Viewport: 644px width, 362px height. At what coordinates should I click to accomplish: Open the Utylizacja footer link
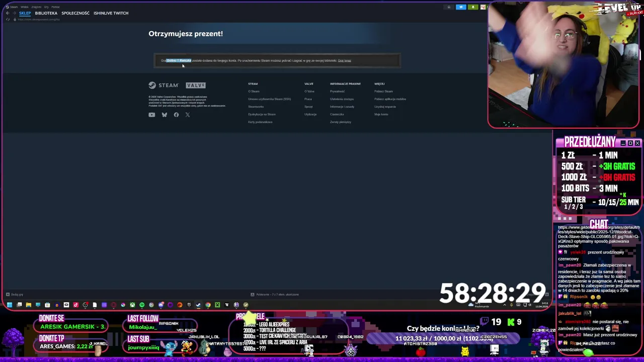[310, 114]
